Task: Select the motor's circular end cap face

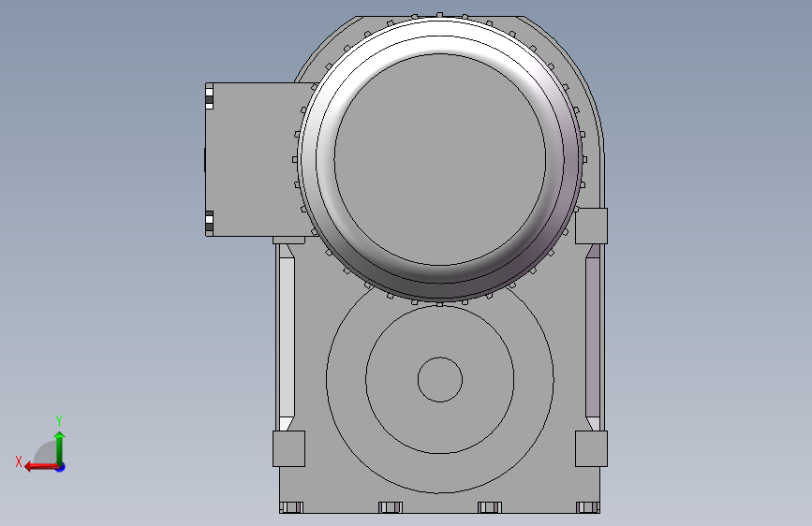Action: [x=439, y=159]
